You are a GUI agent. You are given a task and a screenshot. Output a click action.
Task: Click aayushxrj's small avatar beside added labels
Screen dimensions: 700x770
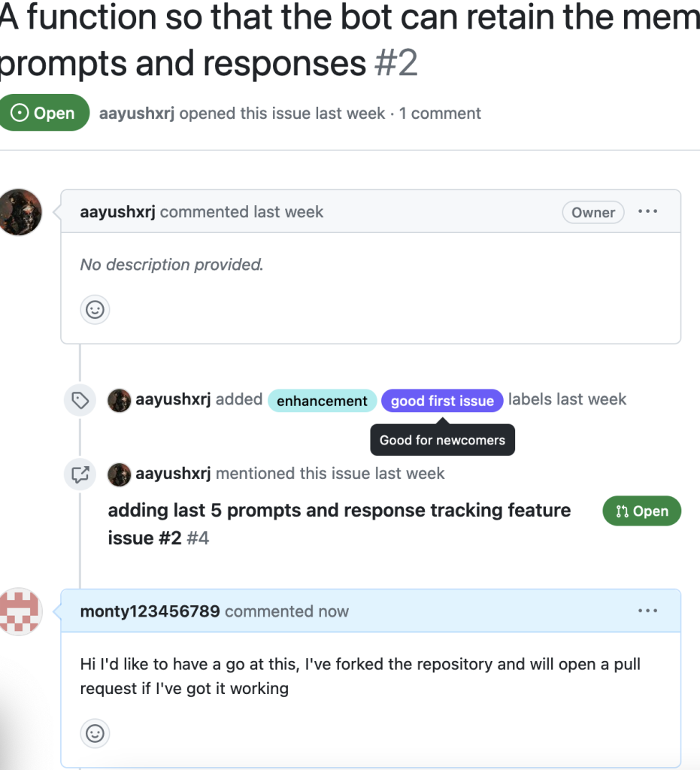point(120,400)
